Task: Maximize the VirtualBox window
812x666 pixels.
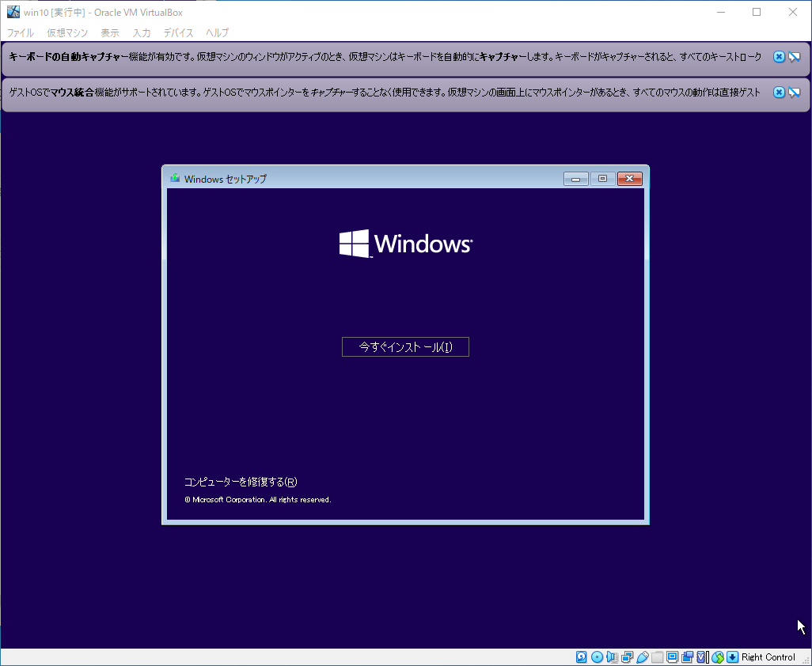Action: pyautogui.click(x=757, y=12)
